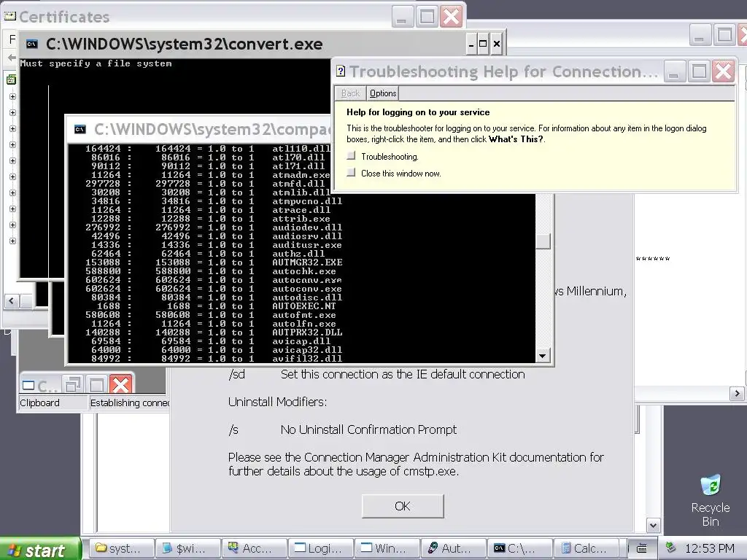Switch to 'Aut...' taskbar button
This screenshot has height=560, width=747.
(x=454, y=548)
